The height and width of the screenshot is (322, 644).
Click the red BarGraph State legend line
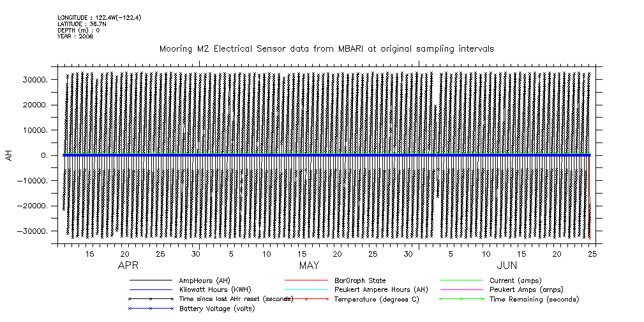pyautogui.click(x=306, y=280)
